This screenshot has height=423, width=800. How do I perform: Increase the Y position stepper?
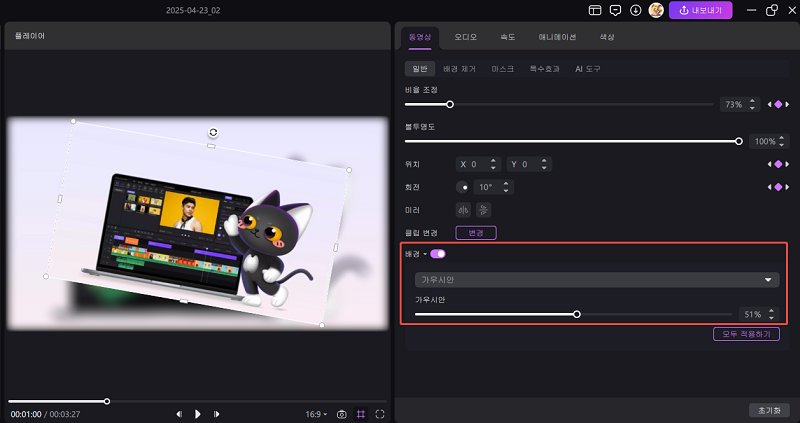click(x=544, y=161)
